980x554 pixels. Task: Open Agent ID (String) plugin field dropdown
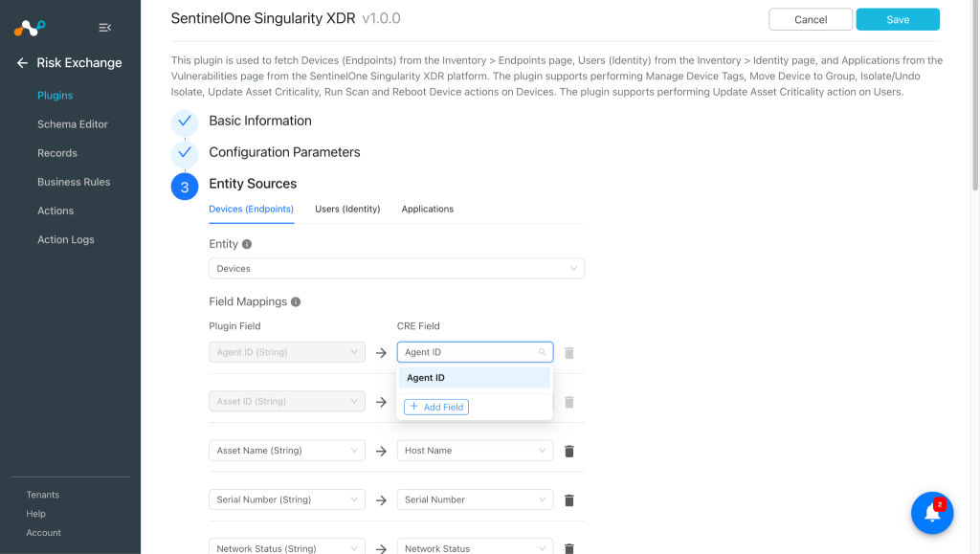(287, 352)
